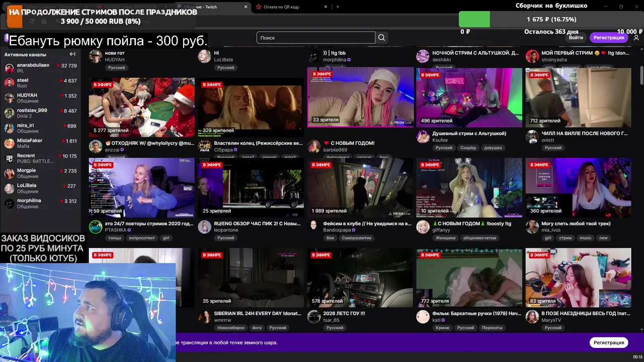This screenshot has height=362, width=644.
Task: Open 2026 ЛЕТС ГОУ stream title
Action: click(344, 314)
